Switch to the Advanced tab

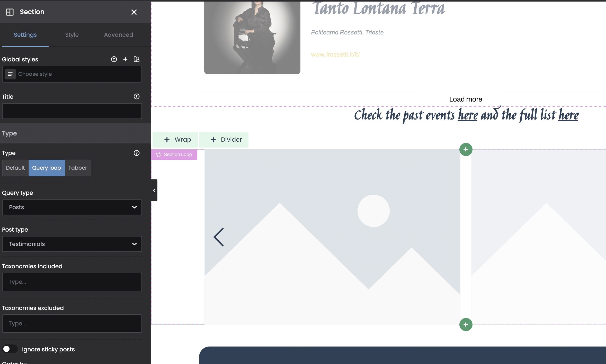(119, 35)
